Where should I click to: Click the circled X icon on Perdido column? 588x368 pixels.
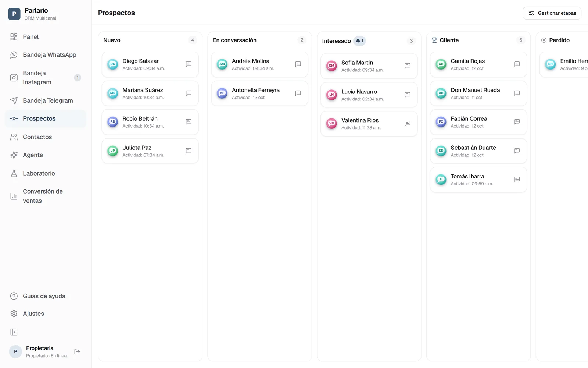[x=544, y=40]
